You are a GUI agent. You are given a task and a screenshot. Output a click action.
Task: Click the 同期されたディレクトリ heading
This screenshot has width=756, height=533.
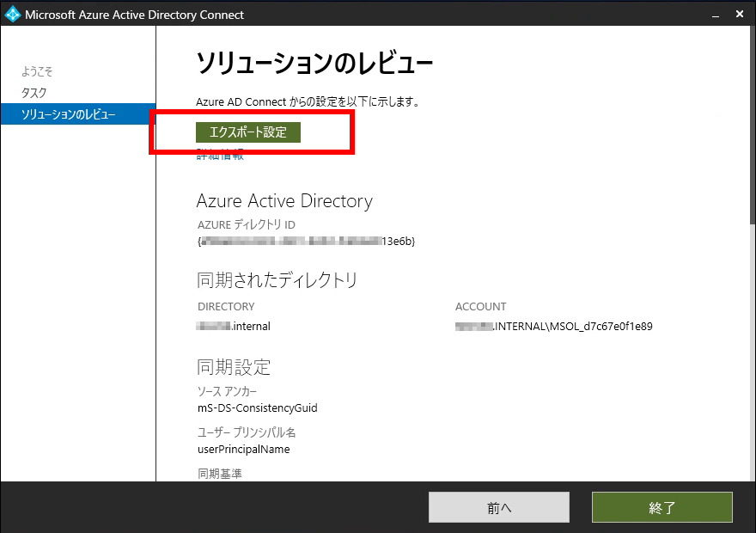tap(277, 279)
